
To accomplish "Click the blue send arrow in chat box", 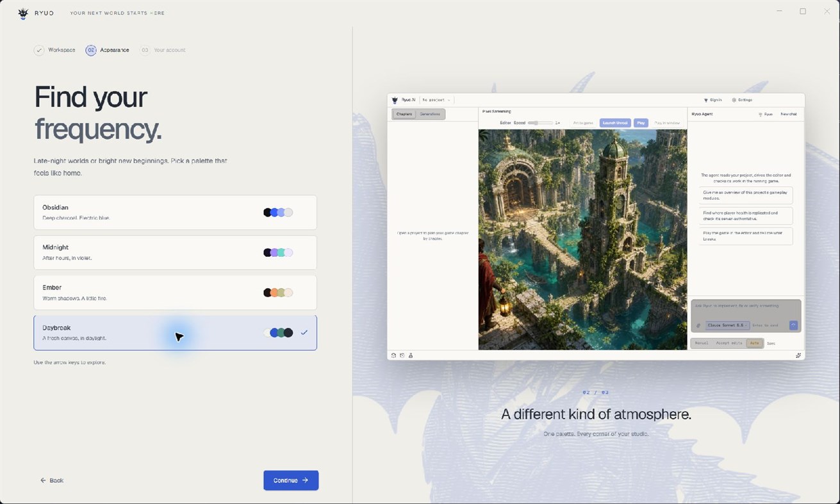I will (x=793, y=325).
